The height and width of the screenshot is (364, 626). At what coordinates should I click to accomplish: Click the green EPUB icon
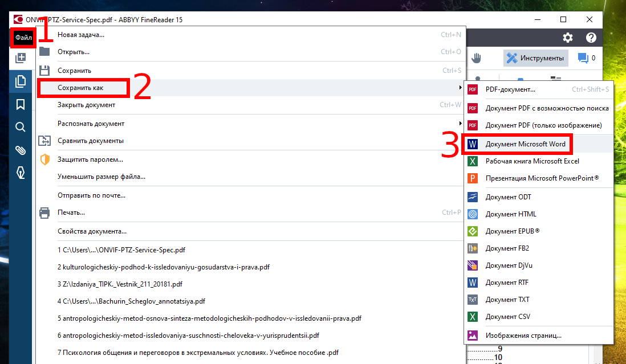[473, 232]
